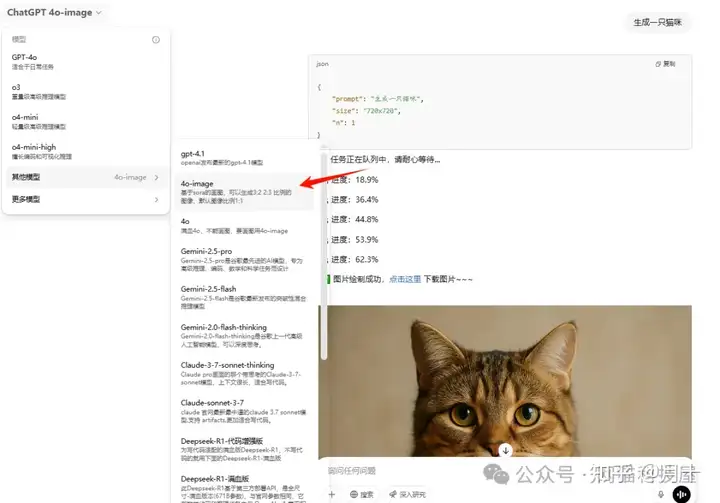Click the 任务正在队列中 status text
Viewport: 720px width, 503px height.
tap(385, 159)
